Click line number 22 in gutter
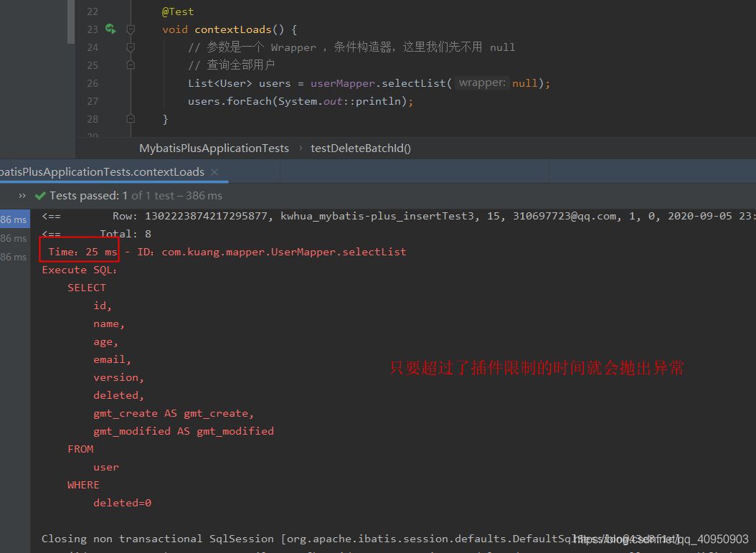 tap(93, 11)
